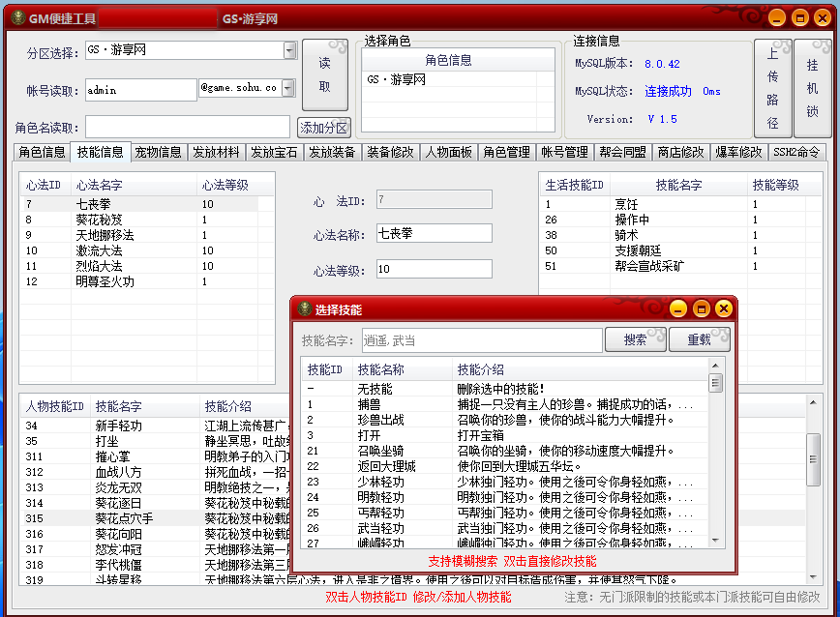
Task: Select the 装备修改 tab
Action: click(x=390, y=152)
